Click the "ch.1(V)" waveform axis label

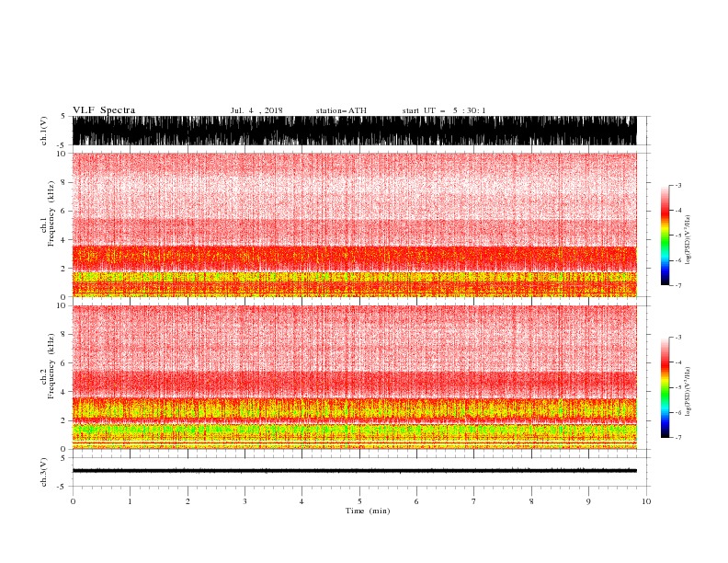point(44,131)
